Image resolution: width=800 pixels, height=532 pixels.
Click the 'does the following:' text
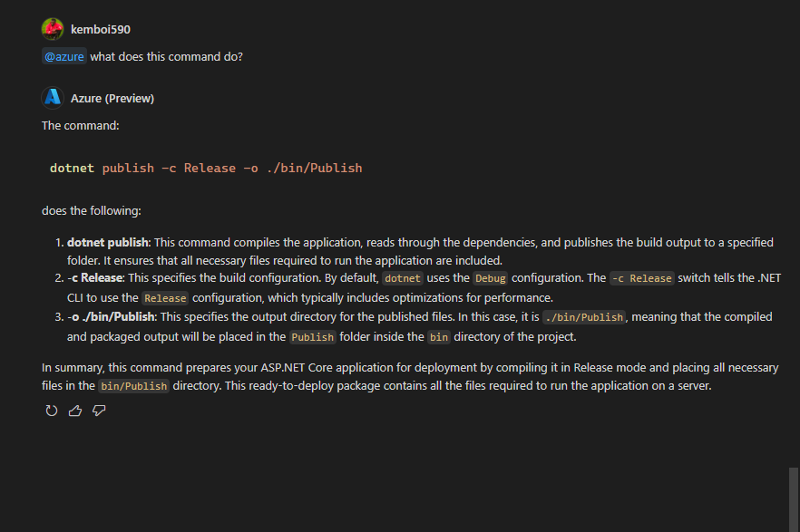point(92,210)
